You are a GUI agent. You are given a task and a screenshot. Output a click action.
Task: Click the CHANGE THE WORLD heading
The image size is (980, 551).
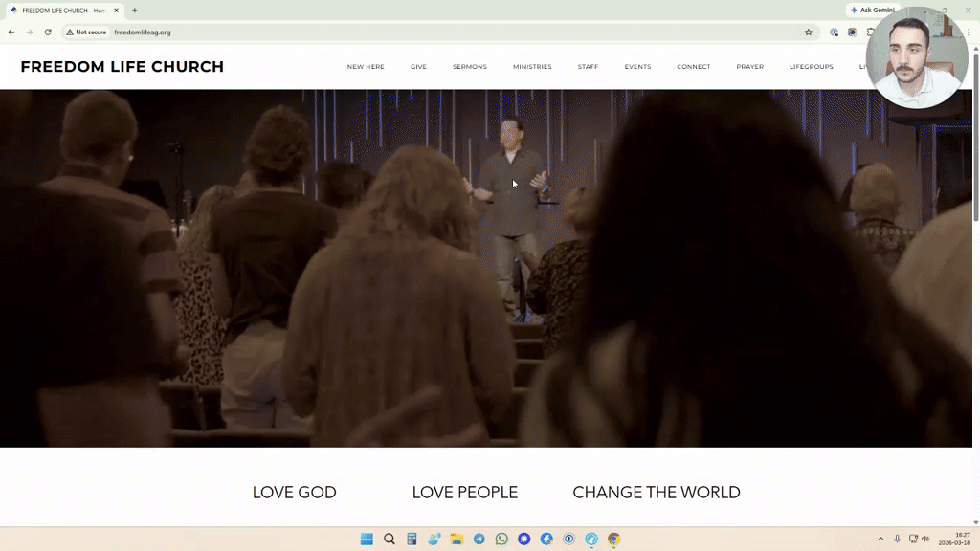click(657, 493)
